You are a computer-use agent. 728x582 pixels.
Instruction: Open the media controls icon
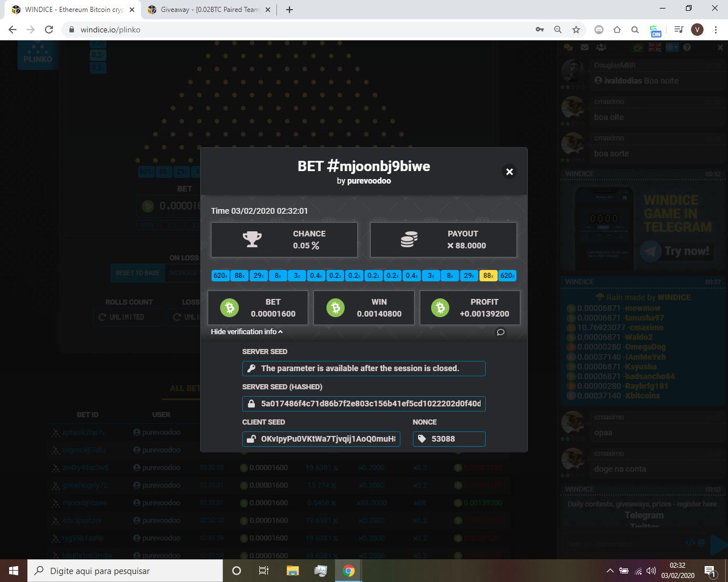[x=679, y=30]
